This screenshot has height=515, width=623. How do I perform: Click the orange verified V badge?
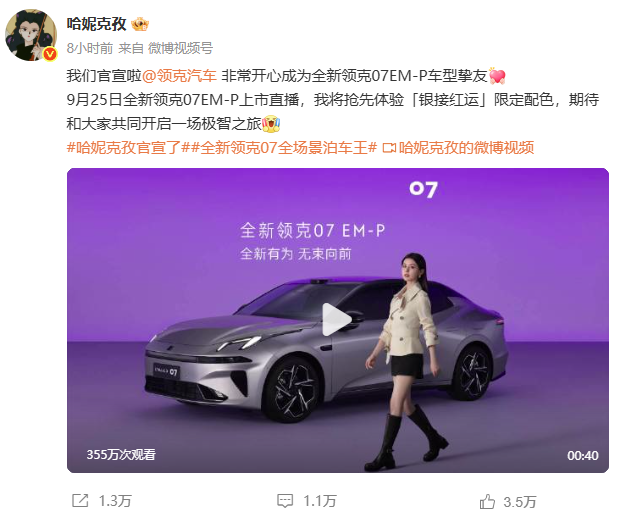[x=50, y=54]
